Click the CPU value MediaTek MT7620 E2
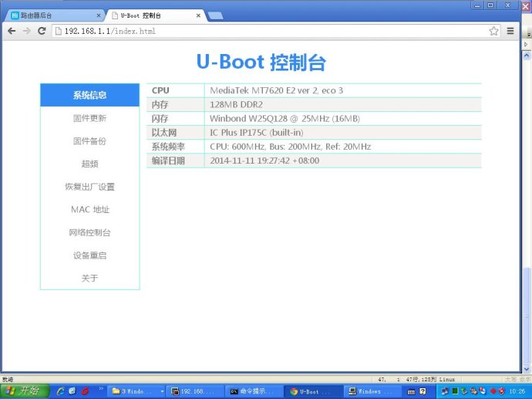 [276, 90]
